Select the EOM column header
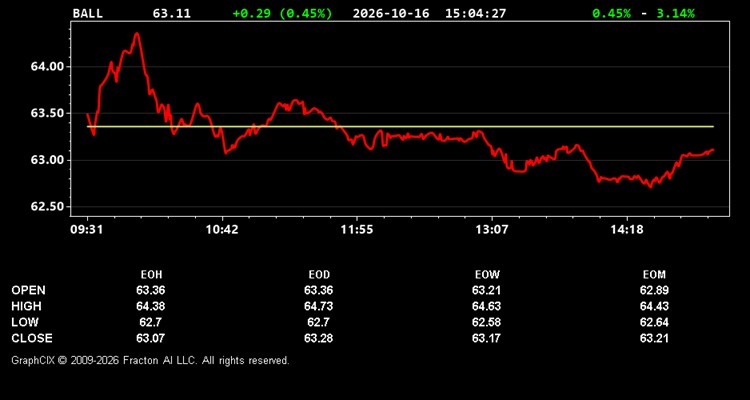This screenshot has width=750, height=400. click(654, 275)
